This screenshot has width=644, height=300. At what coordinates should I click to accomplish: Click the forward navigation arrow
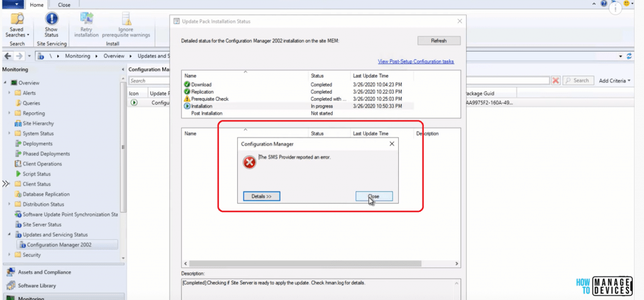pyautogui.click(x=19, y=56)
